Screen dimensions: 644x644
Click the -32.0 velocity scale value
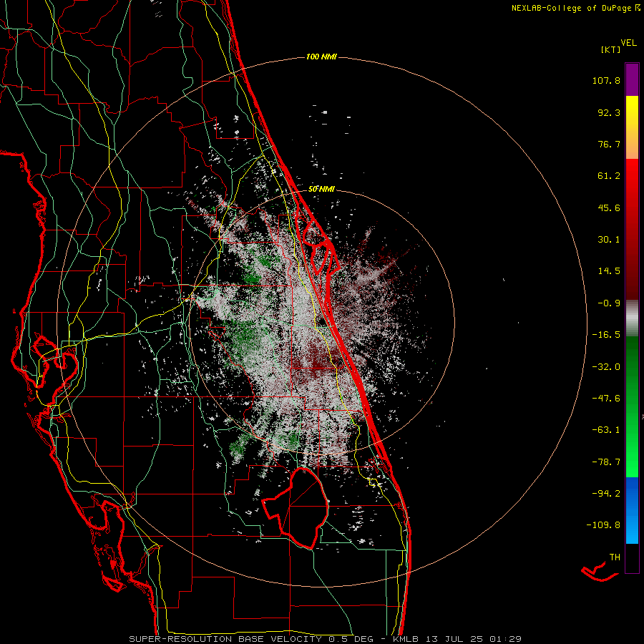point(606,367)
